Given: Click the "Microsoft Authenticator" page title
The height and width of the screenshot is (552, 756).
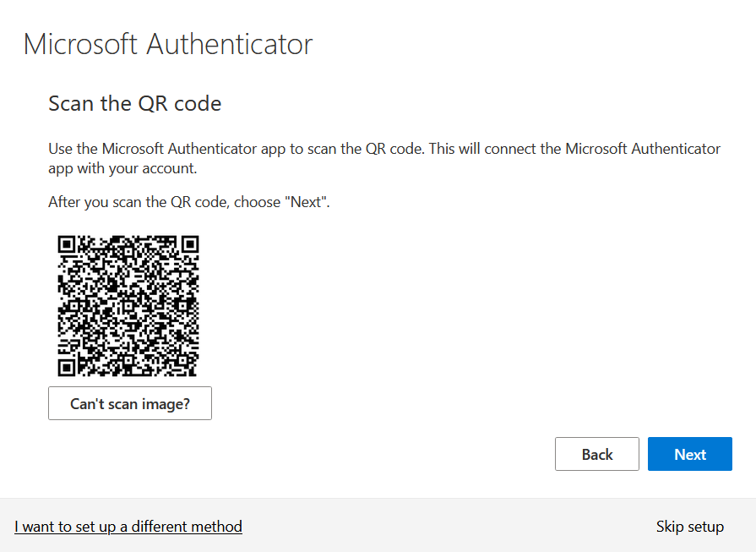Looking at the screenshot, I should [x=168, y=44].
